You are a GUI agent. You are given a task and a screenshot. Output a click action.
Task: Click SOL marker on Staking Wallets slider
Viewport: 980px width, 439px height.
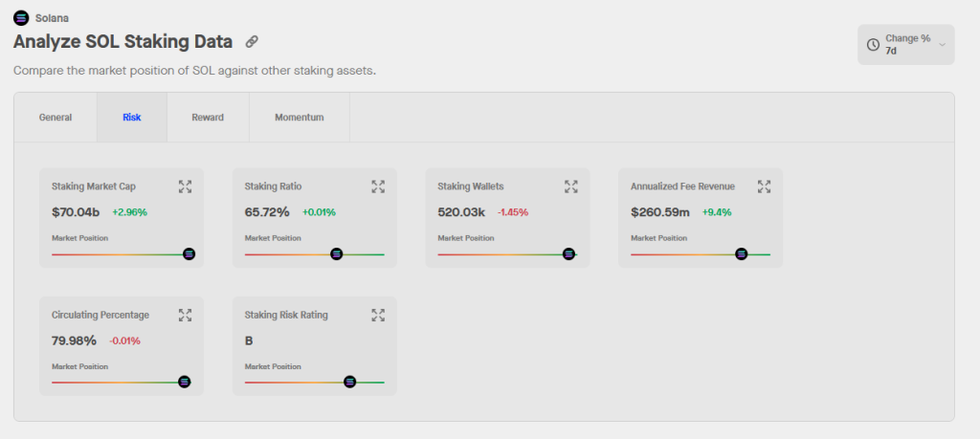pos(568,254)
